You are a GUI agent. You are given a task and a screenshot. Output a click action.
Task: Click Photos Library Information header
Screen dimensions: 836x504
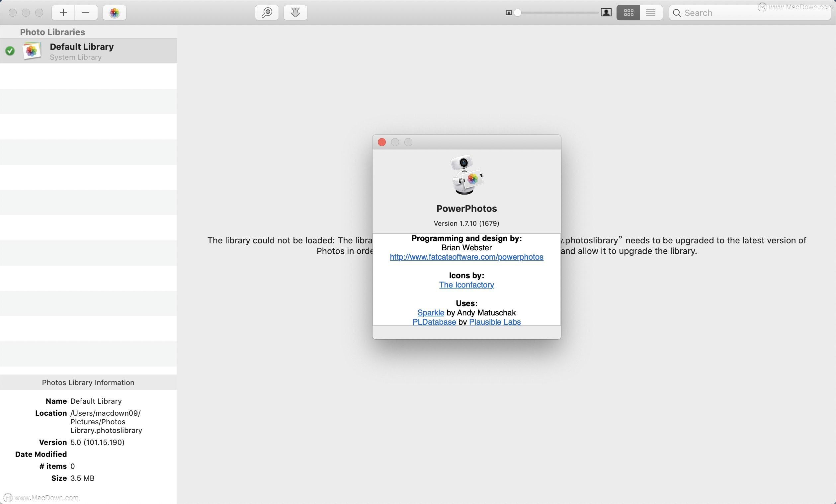tap(88, 382)
